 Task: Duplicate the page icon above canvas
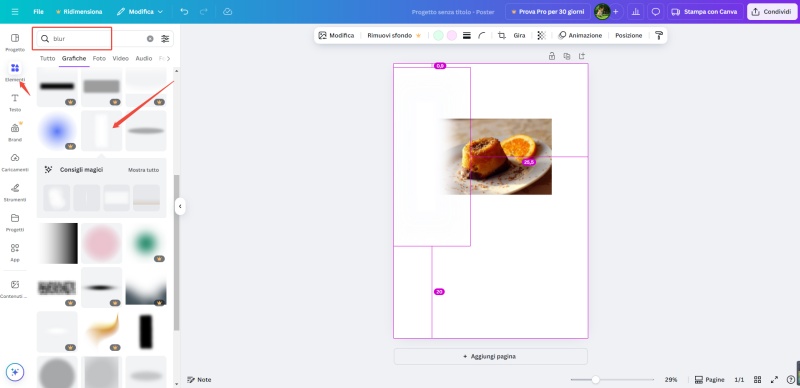point(566,56)
